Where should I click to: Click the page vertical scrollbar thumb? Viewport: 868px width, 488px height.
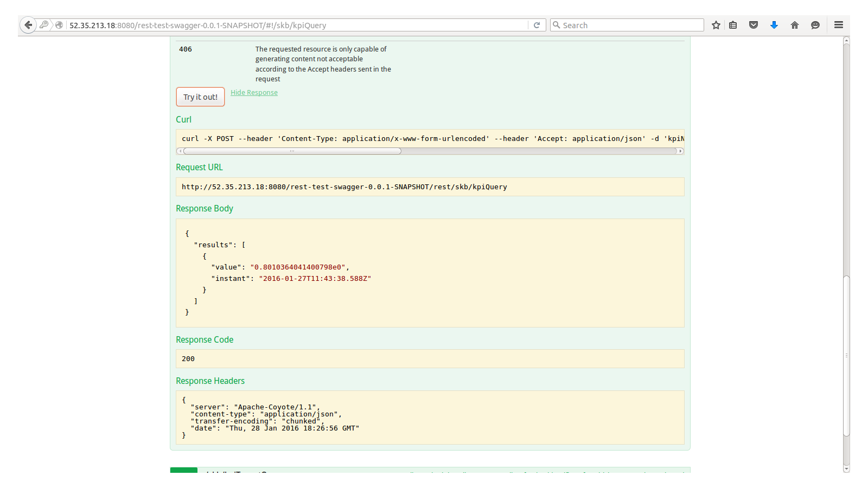[x=846, y=355]
